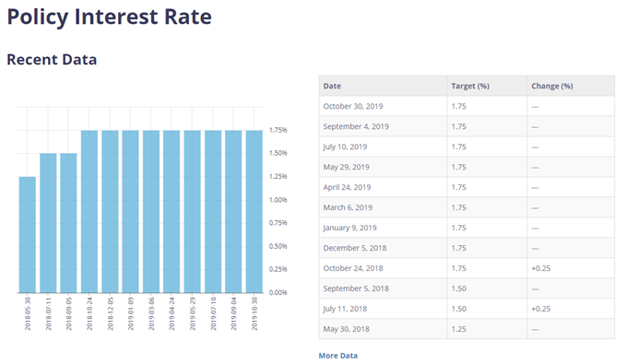This screenshot has width=626, height=364.
Task: Click the chart bar for 2019-04-24
Action: 171,212
